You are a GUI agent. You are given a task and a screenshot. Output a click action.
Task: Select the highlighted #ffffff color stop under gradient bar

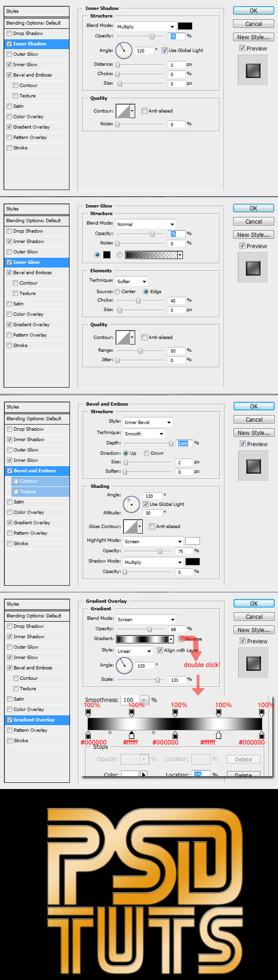click(x=131, y=735)
